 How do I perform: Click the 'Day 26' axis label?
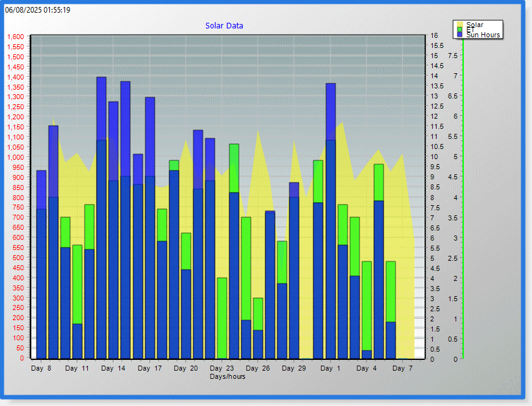(x=258, y=368)
